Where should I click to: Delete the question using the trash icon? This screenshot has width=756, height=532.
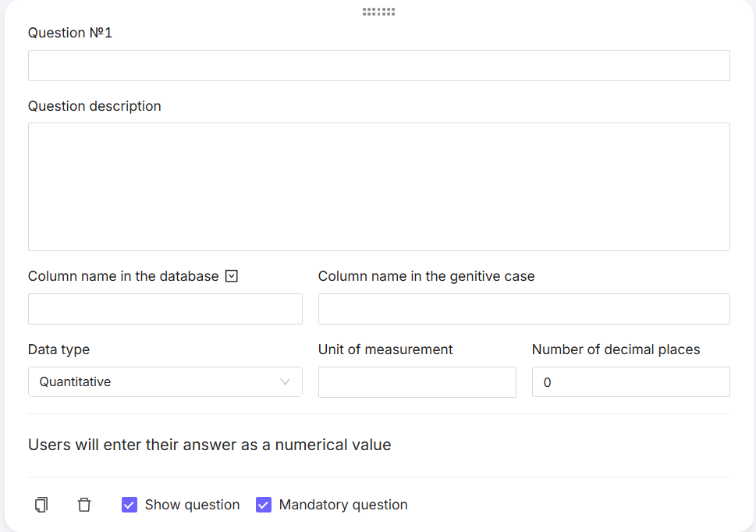[84, 505]
